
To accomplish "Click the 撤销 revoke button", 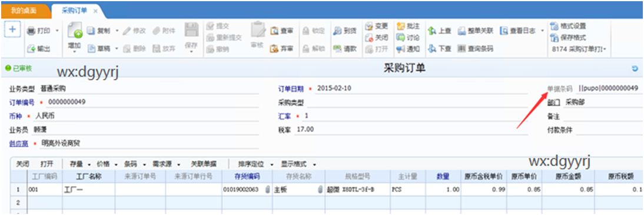I will click(218, 49).
